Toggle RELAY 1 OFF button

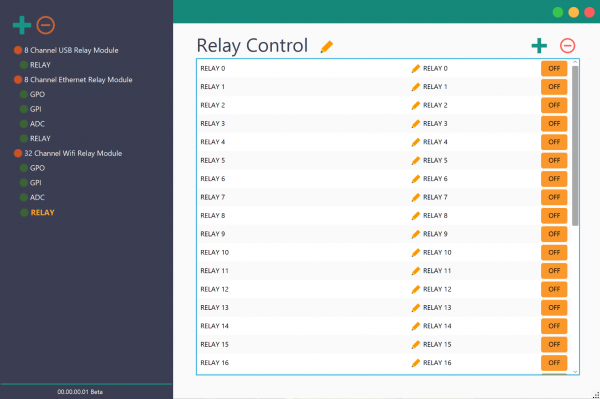tap(554, 87)
